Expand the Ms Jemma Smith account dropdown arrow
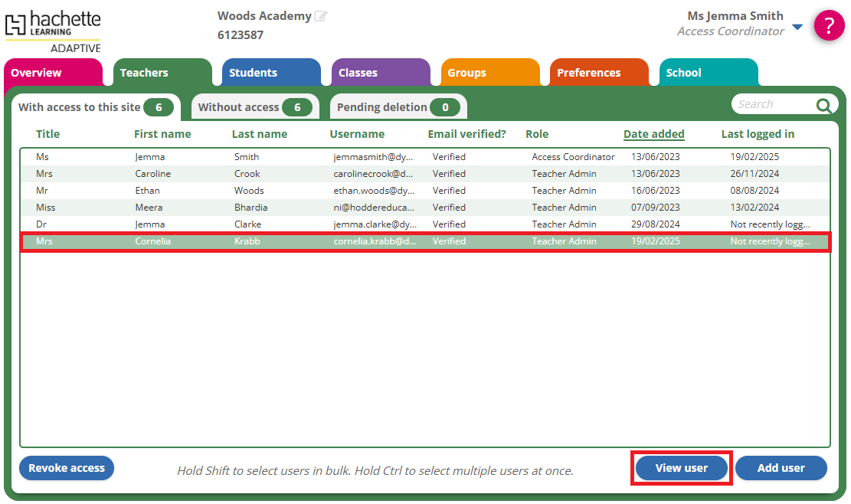Viewport: 851px width, 504px height. 797,28
